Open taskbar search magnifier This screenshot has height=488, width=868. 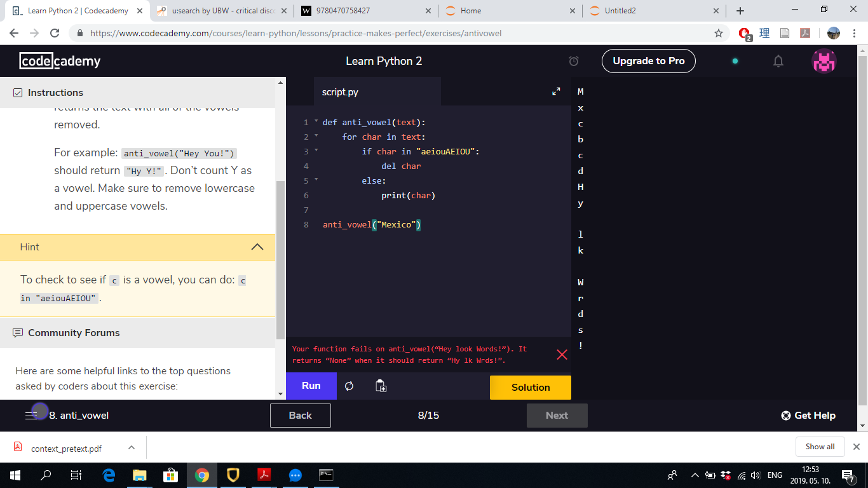(x=46, y=475)
